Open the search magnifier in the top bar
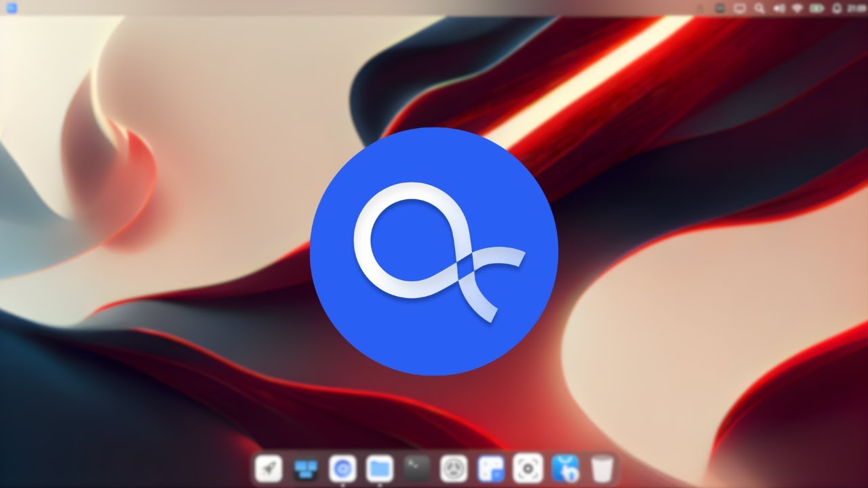The height and width of the screenshot is (488, 868). click(x=760, y=8)
